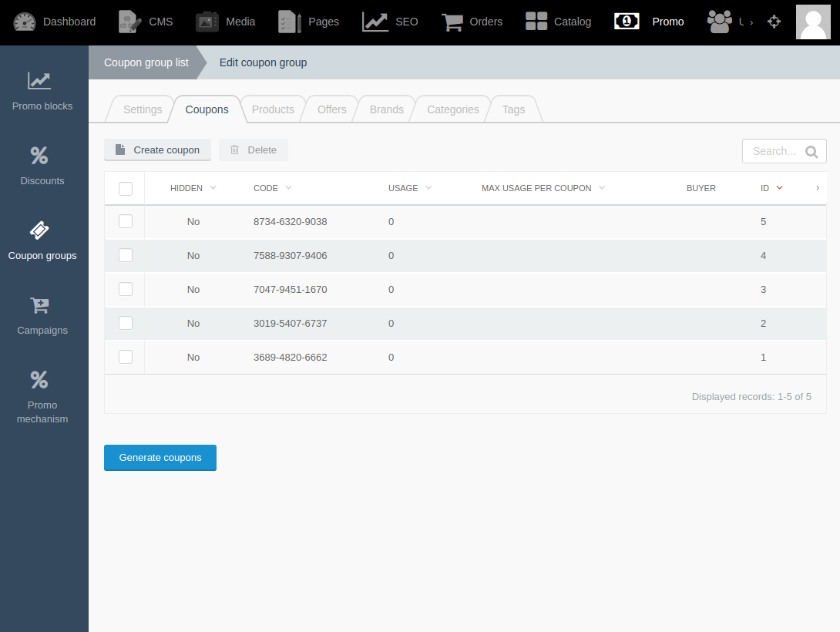Screen dimensions: 840x632
Task: Open the Tags tab
Action: click(513, 109)
